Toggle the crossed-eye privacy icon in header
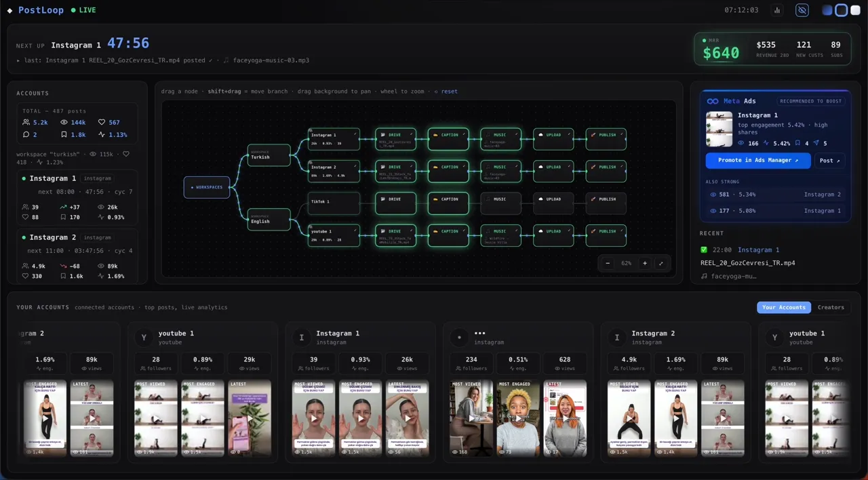 [x=802, y=10]
